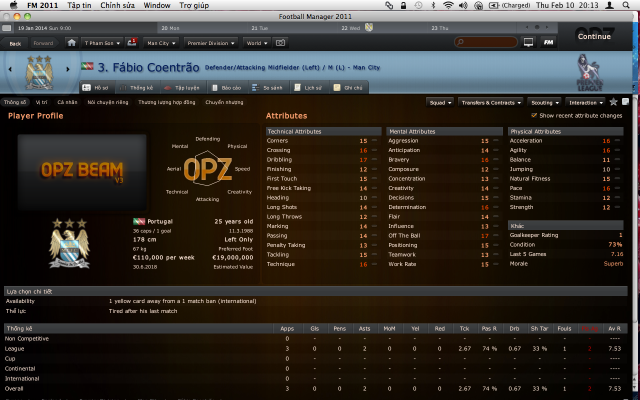Image resolution: width=640 pixels, height=400 pixels.
Task: Open the World dropdown
Action: (256, 43)
